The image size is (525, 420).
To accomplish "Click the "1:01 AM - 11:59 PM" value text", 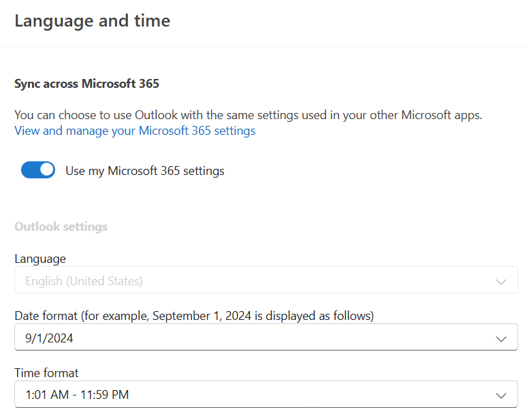I will pos(77,394).
